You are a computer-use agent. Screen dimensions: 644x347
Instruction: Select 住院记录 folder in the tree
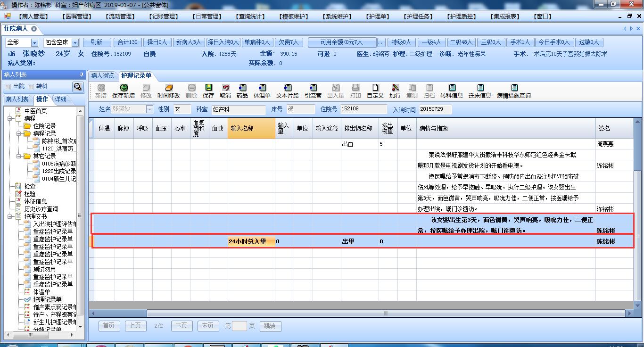pos(44,126)
